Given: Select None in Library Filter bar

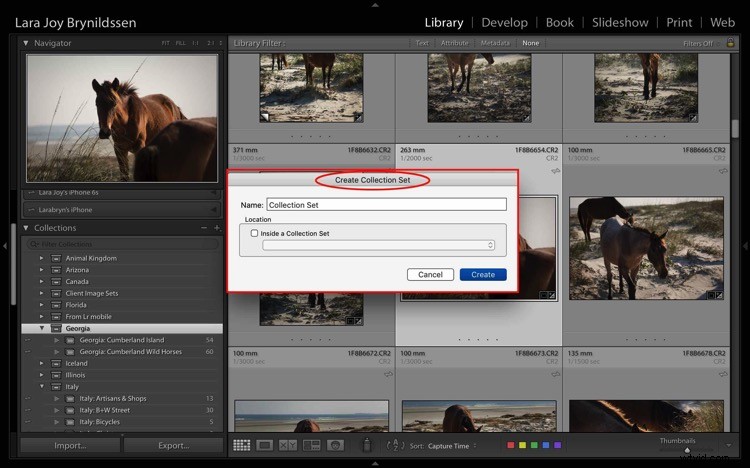Looking at the screenshot, I should 530,43.
